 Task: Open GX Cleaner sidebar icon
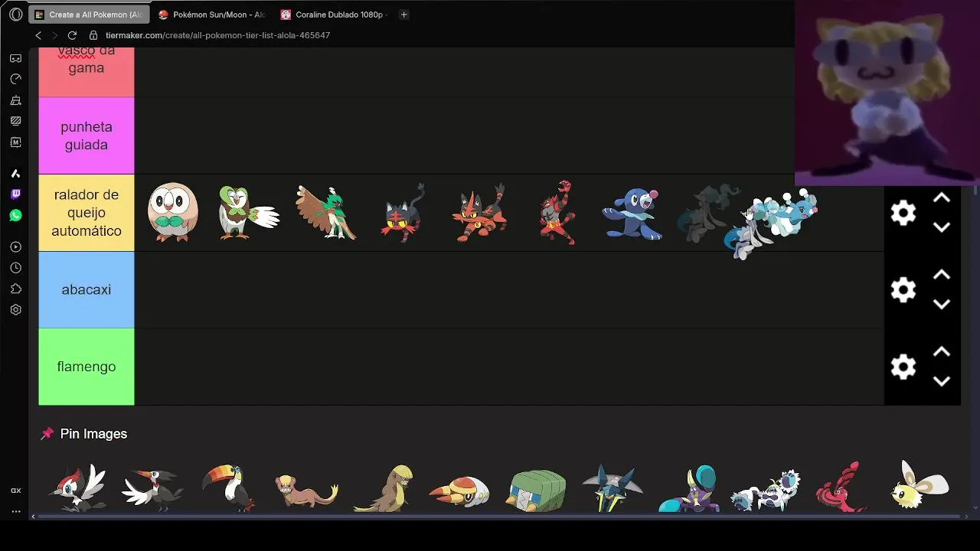pyautogui.click(x=15, y=100)
